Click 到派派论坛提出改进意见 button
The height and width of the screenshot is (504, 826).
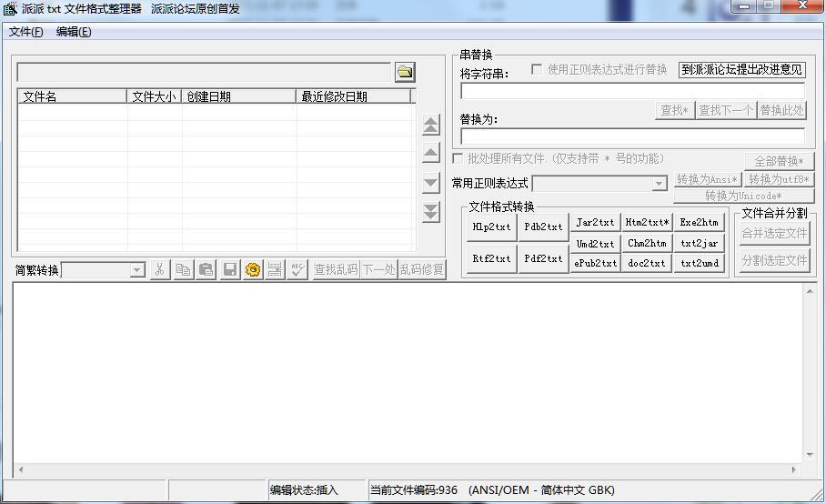(x=741, y=69)
